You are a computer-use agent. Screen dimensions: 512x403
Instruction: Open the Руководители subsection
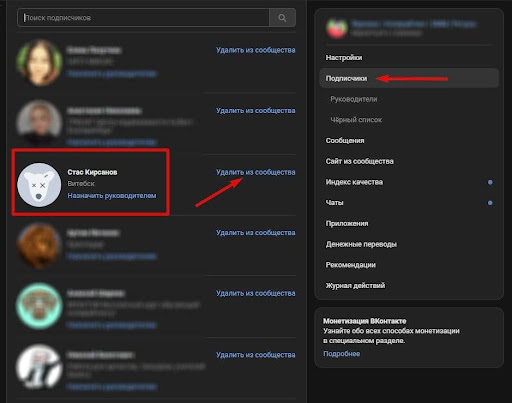click(354, 99)
